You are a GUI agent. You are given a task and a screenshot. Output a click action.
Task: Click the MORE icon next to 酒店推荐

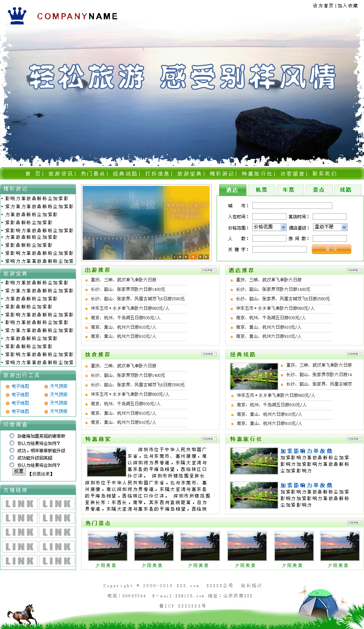tap(354, 270)
